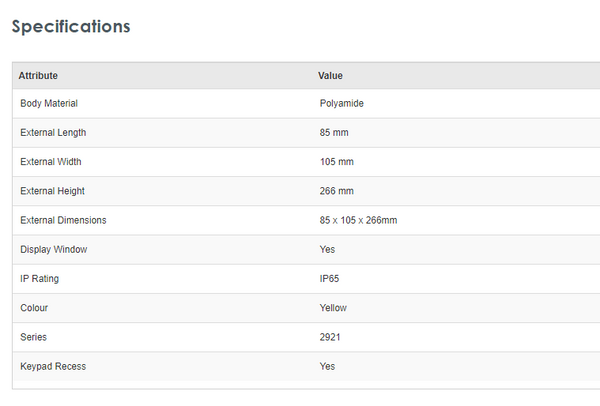Select the IP65 value
The height and width of the screenshot is (406, 600).
(x=330, y=278)
